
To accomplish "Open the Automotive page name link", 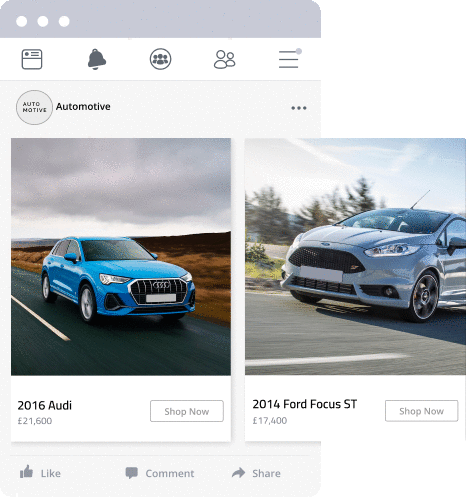I will point(83,106).
